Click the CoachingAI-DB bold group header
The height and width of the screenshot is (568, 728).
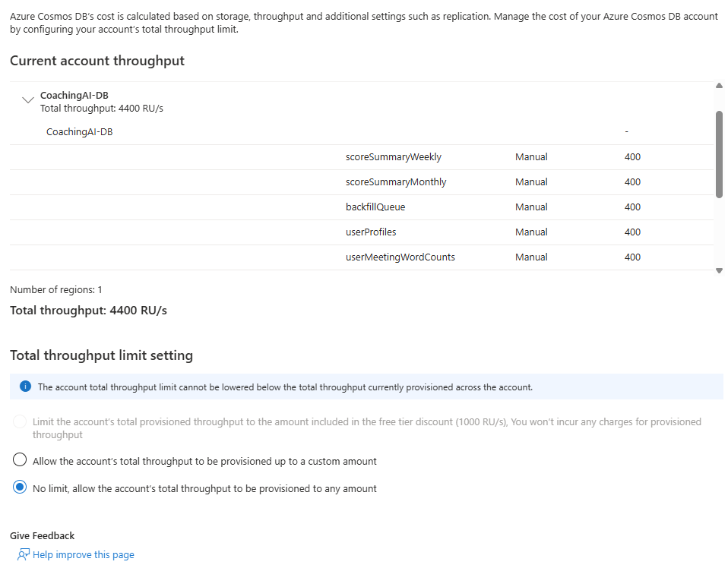(x=74, y=96)
